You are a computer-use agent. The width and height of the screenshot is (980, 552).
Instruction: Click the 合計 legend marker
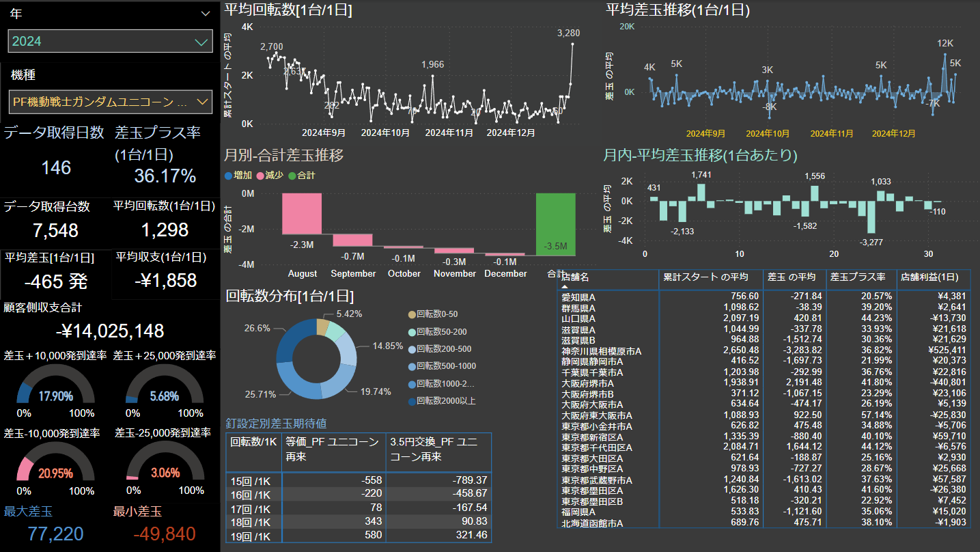coord(292,176)
